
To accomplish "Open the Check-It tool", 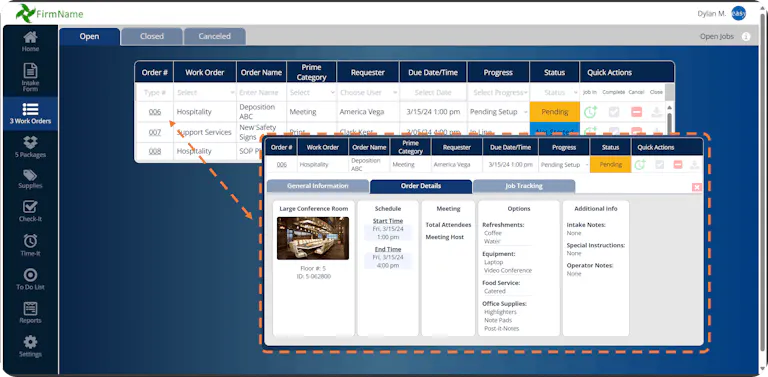I will pyautogui.click(x=30, y=212).
